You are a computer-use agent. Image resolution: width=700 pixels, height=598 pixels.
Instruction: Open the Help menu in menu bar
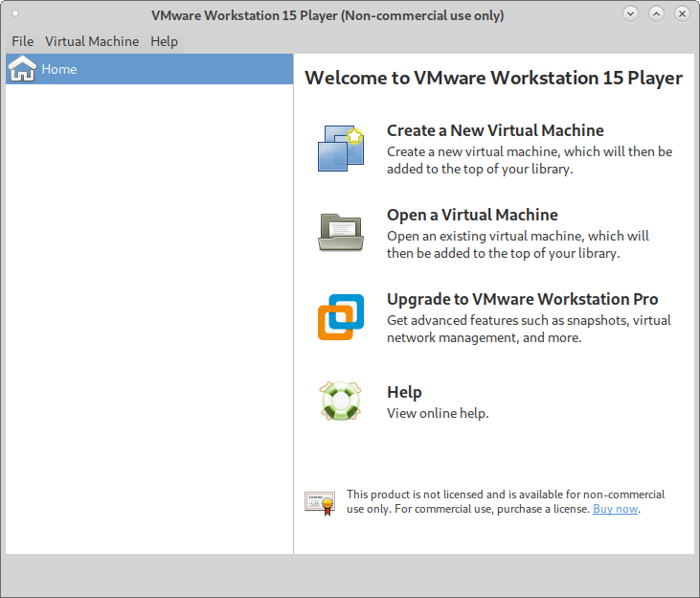tap(164, 41)
